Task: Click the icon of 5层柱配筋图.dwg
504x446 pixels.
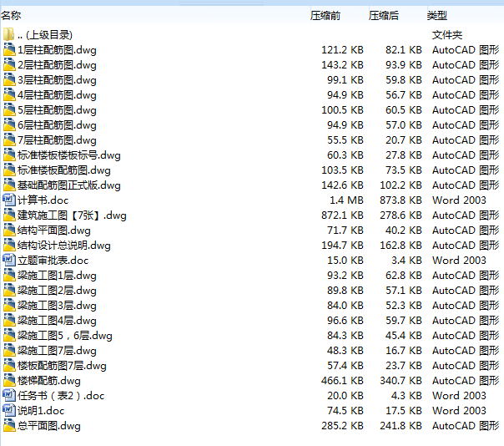Action: click(x=9, y=109)
